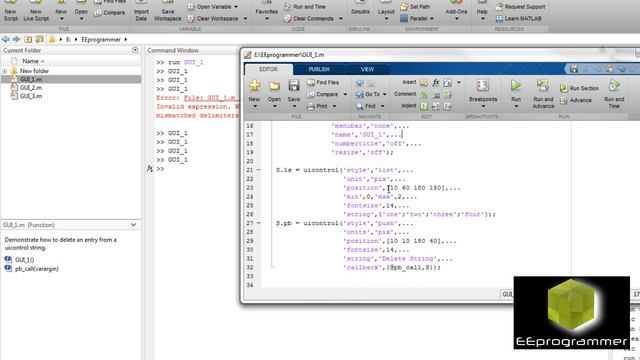The image size is (640, 360).
Task: Click the Compare button in the main toolstrip
Action: tap(109, 13)
